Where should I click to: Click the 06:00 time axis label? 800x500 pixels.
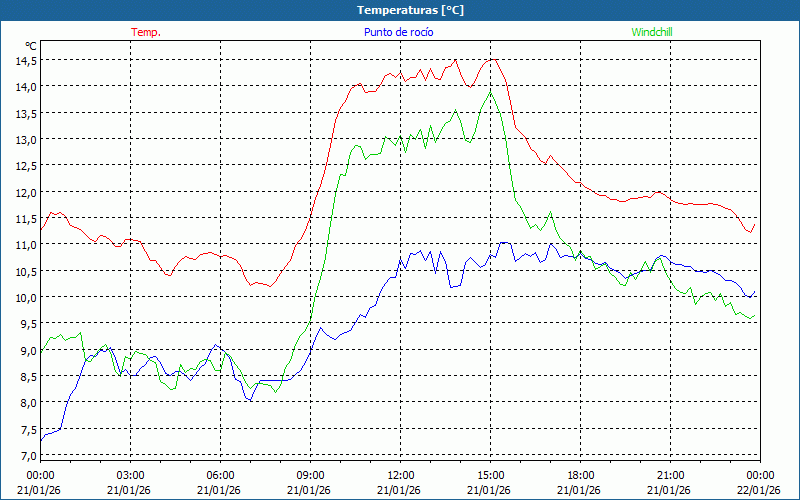click(220, 475)
